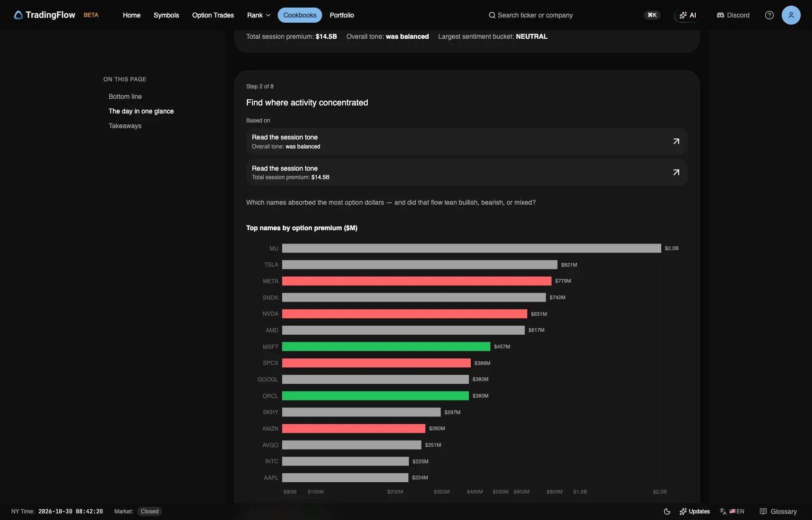The height and width of the screenshot is (520, 812).
Task: Click the AVGO premium bar
Action: point(352,445)
